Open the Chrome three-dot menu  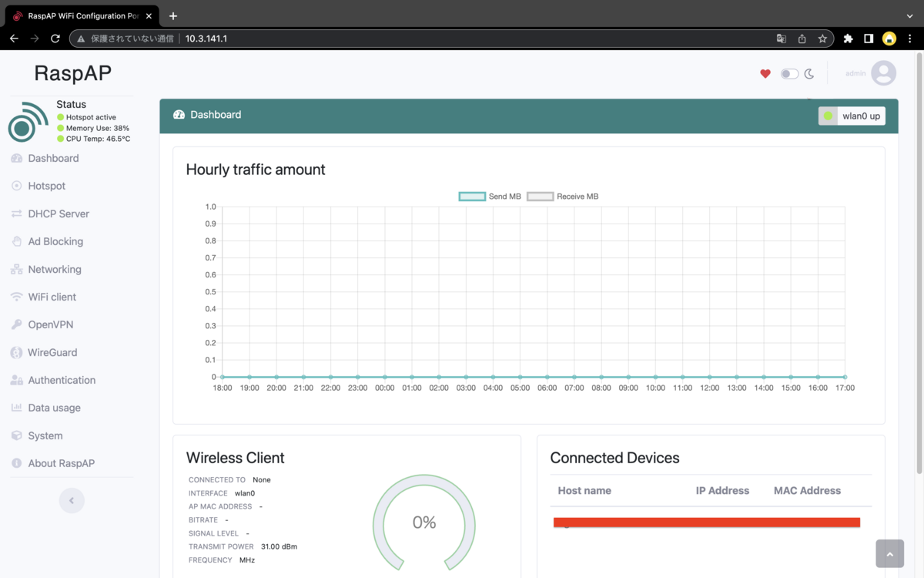(x=910, y=39)
